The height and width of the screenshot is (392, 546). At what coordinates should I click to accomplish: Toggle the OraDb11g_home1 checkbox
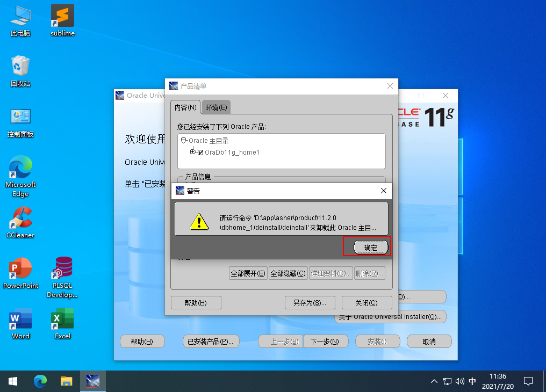tap(200, 153)
